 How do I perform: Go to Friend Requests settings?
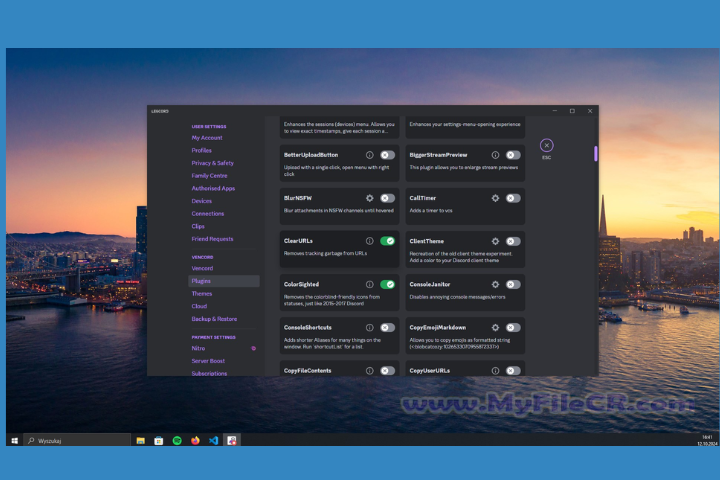point(212,239)
